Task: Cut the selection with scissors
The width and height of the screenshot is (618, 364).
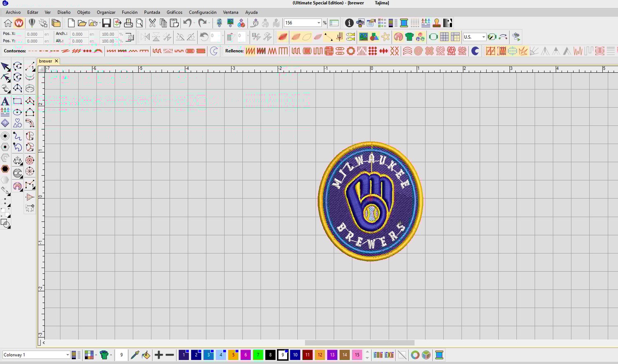Action: [152, 23]
